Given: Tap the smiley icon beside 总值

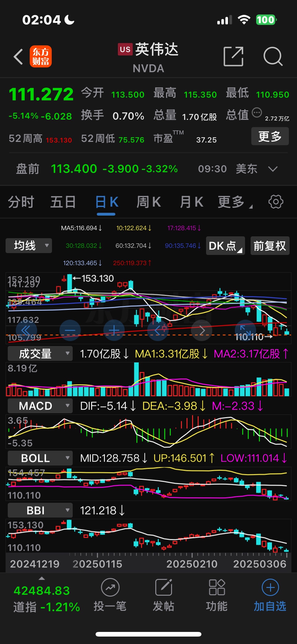Looking at the screenshot, I should [257, 113].
